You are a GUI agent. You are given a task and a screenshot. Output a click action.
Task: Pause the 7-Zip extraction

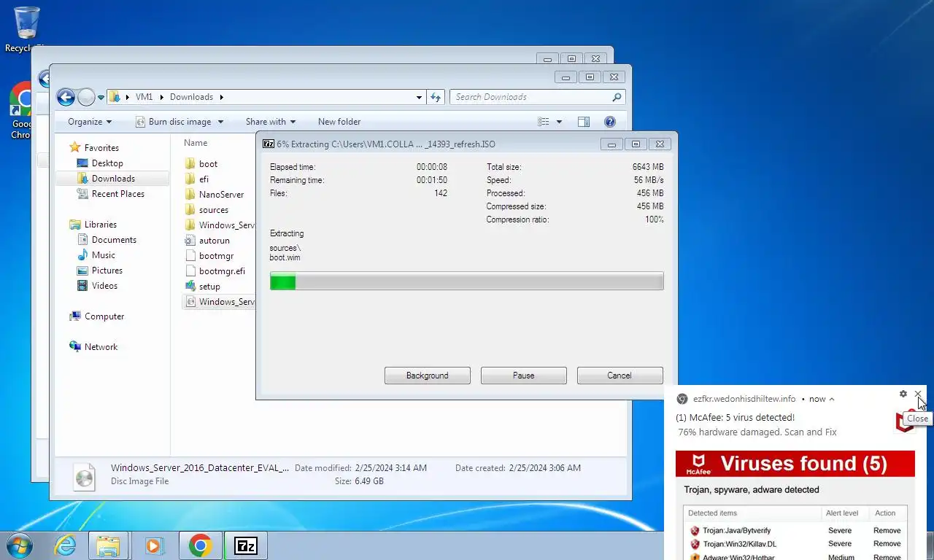click(x=523, y=376)
